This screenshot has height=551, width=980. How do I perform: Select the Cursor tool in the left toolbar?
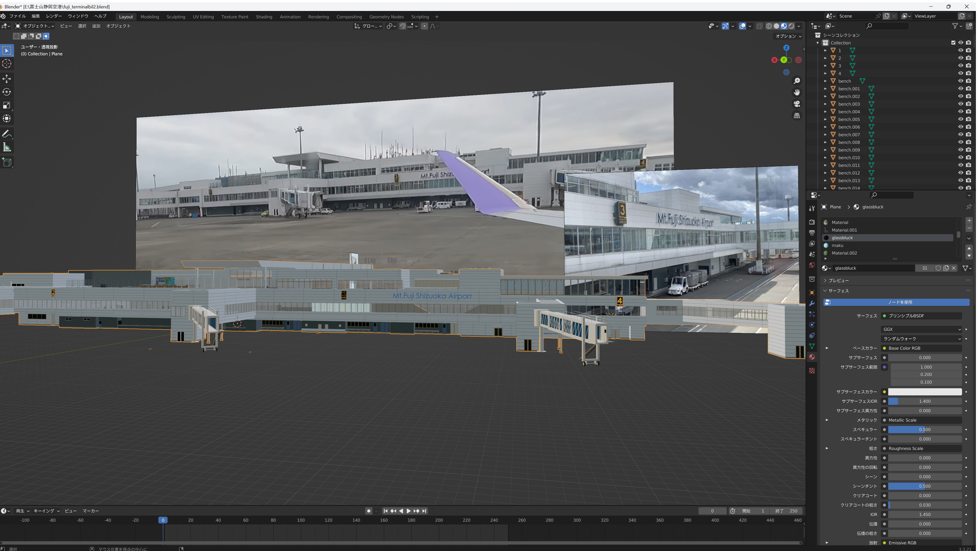(x=7, y=64)
